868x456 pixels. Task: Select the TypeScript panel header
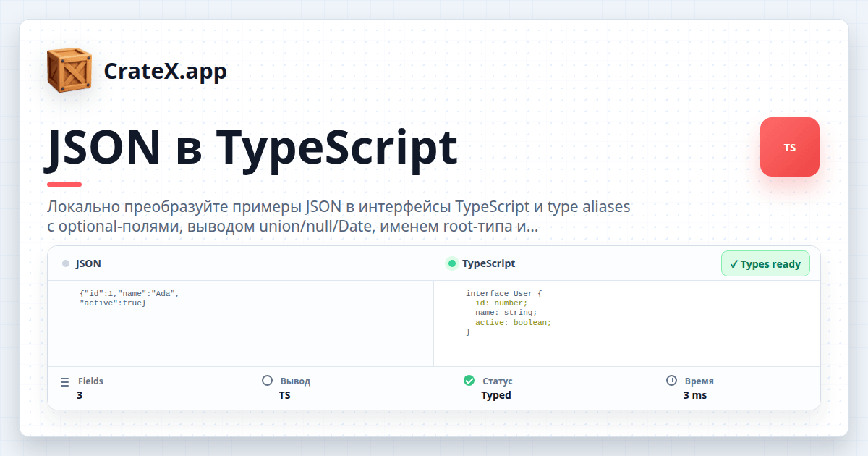click(489, 263)
